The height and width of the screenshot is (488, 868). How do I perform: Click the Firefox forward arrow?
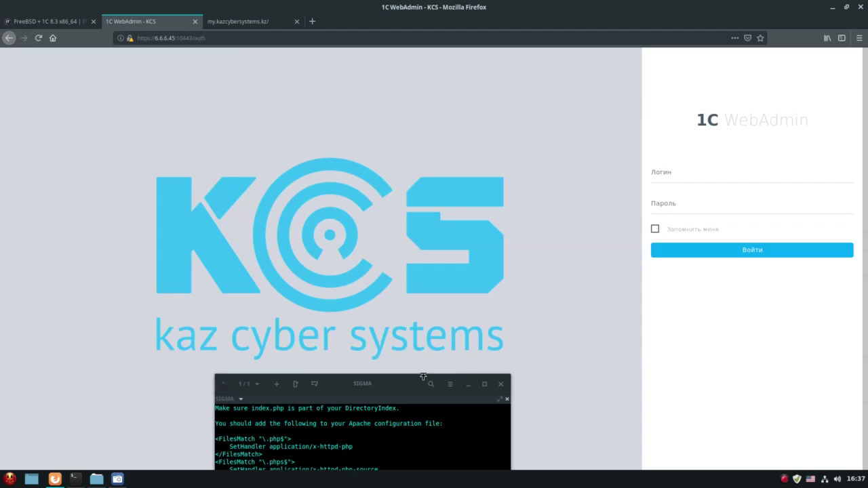tap(24, 38)
